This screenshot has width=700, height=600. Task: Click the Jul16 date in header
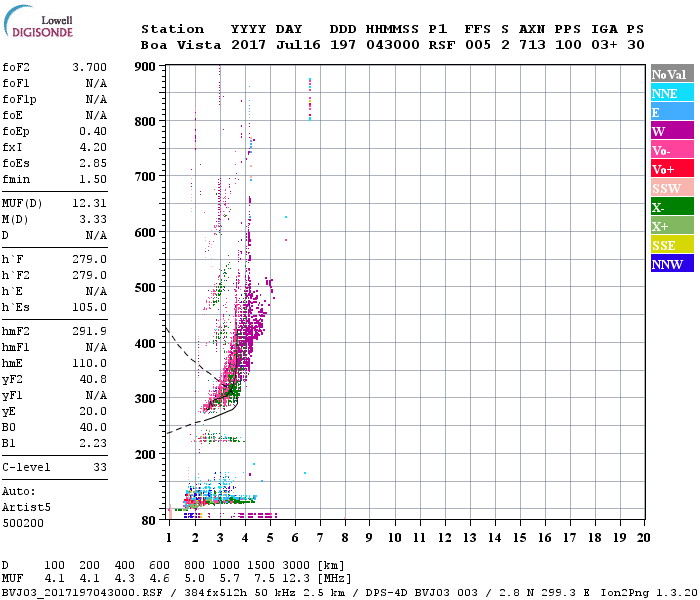point(298,45)
